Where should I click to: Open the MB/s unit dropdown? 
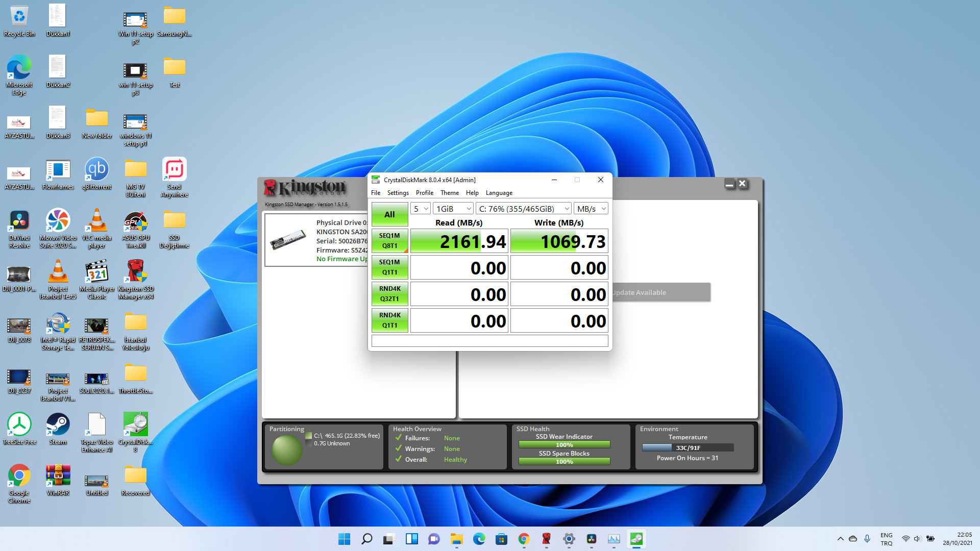[591, 209]
